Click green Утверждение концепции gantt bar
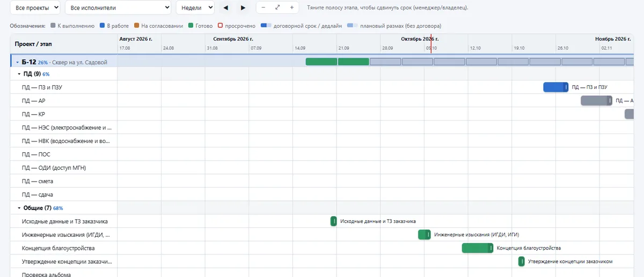Image resolution: width=644 pixels, height=277 pixels. click(522, 261)
